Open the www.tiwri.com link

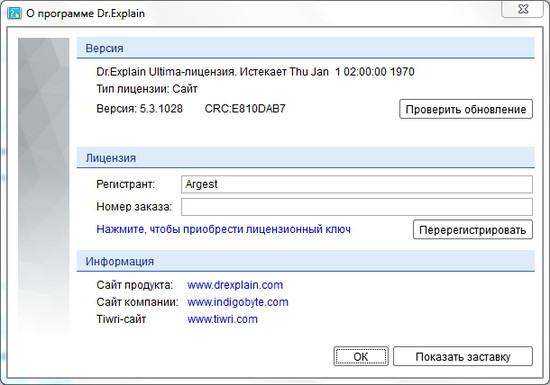(x=222, y=319)
